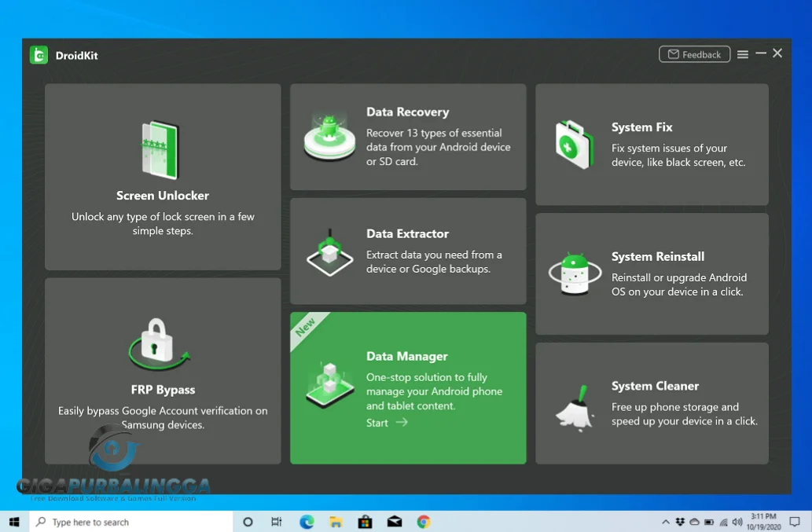
Task: Click the Data Recovery android icon
Action: tap(330, 138)
